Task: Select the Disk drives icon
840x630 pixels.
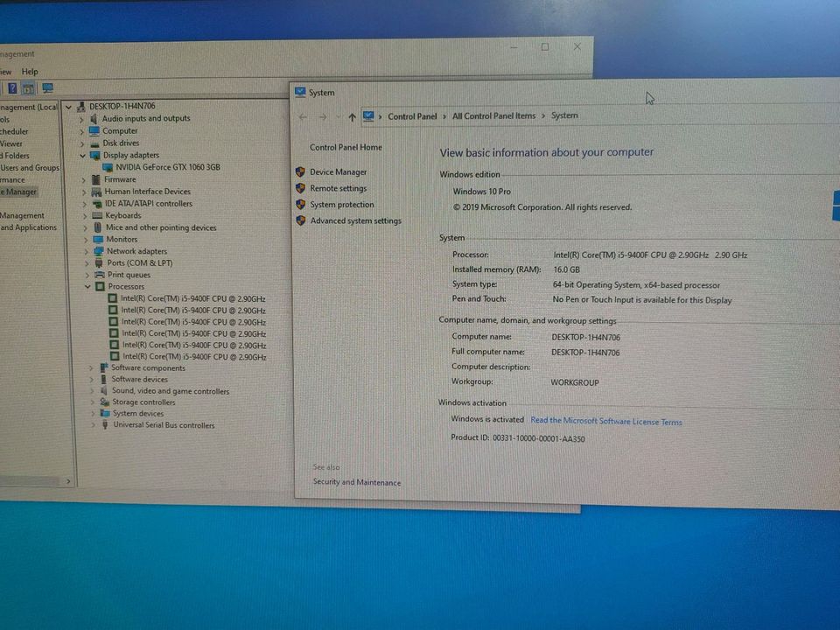Action: tap(94, 143)
